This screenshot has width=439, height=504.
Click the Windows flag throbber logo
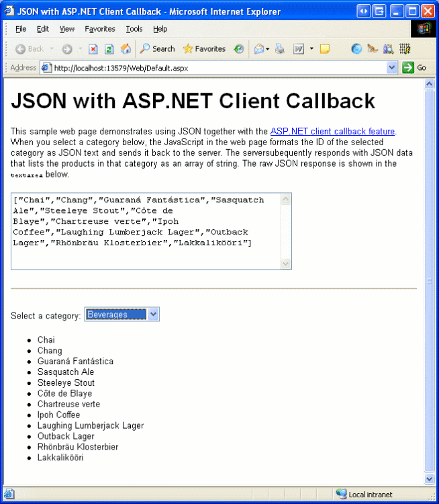(424, 29)
